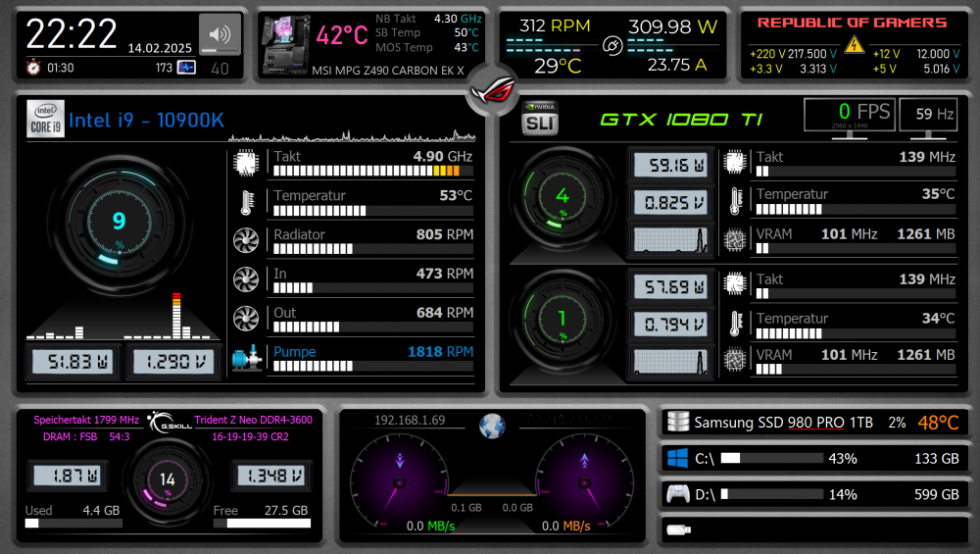
Task: Click the Samsung SSD drive icon
Action: click(x=676, y=422)
